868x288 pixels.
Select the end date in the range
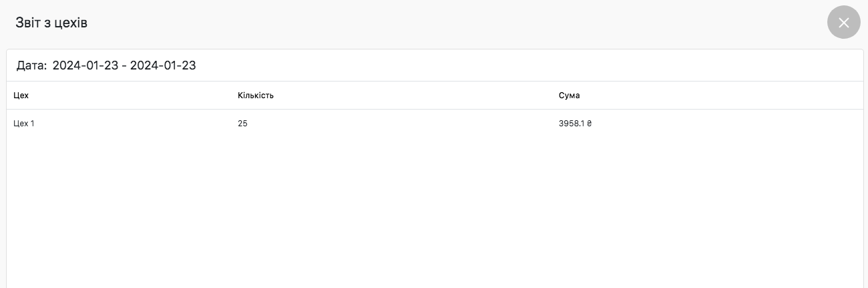163,65
